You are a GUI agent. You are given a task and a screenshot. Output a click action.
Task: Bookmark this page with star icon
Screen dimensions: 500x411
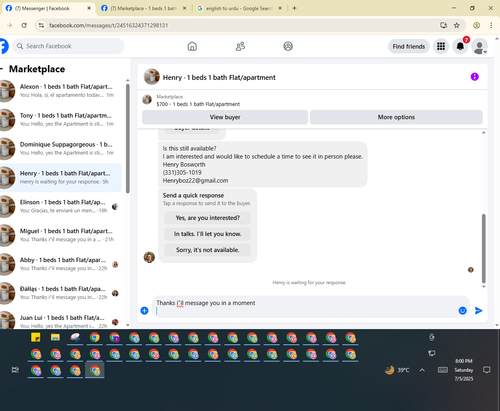457,25
